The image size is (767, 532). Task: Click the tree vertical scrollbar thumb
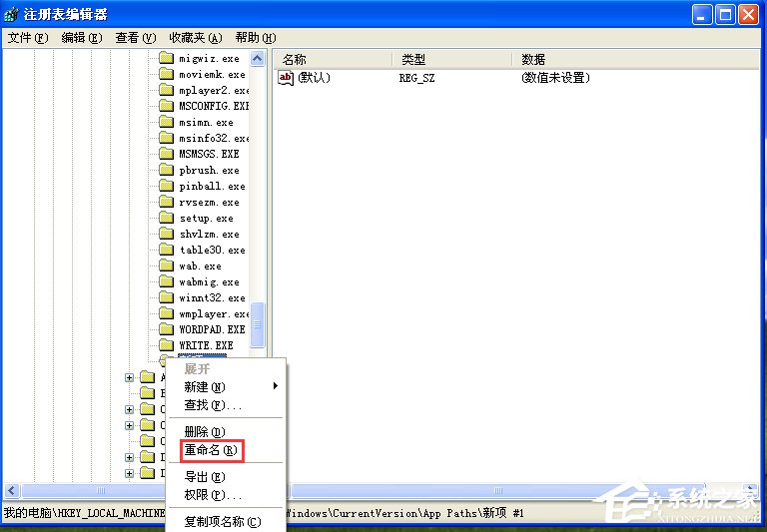point(258,324)
